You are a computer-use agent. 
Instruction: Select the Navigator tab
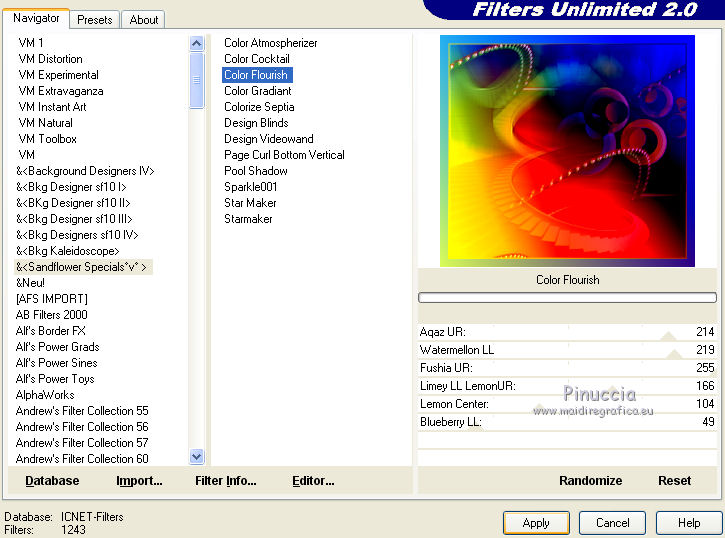pyautogui.click(x=36, y=18)
